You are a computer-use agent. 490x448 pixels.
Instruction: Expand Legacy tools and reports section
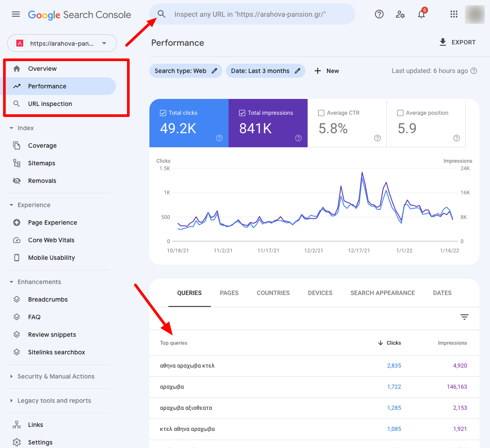tap(11, 401)
